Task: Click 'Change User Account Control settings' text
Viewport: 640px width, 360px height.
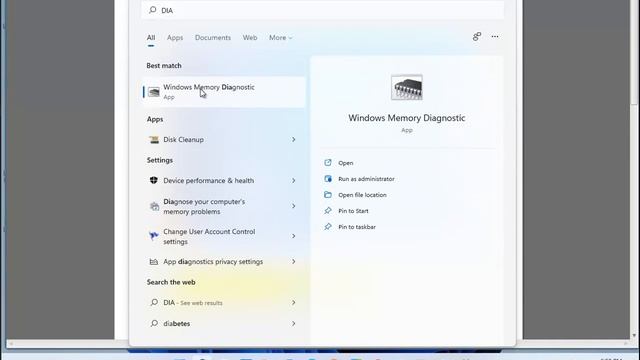Action: [209, 236]
